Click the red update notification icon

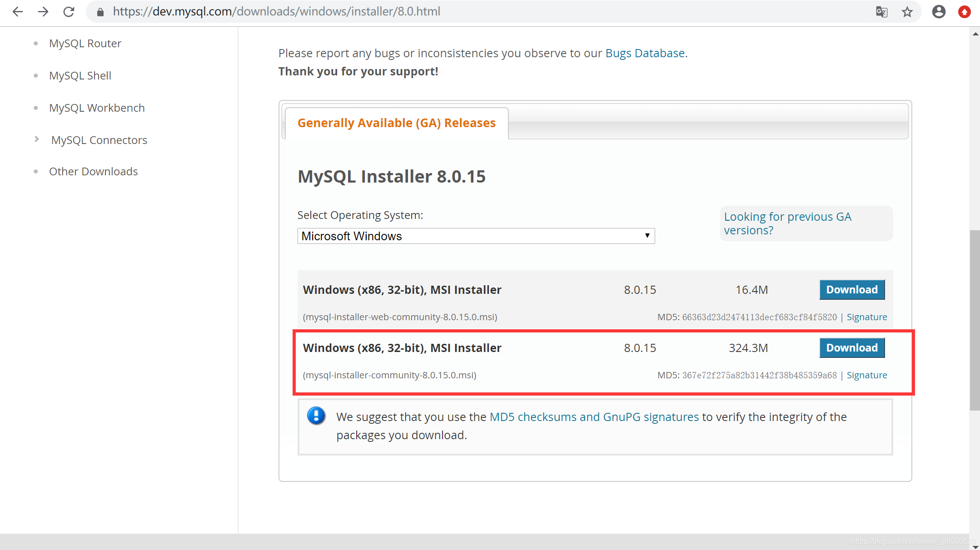click(964, 12)
